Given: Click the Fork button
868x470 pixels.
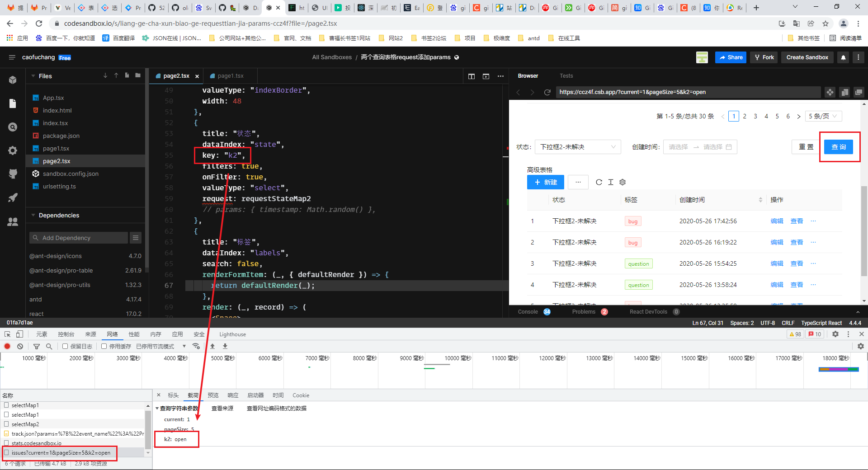Looking at the screenshot, I should click(764, 57).
